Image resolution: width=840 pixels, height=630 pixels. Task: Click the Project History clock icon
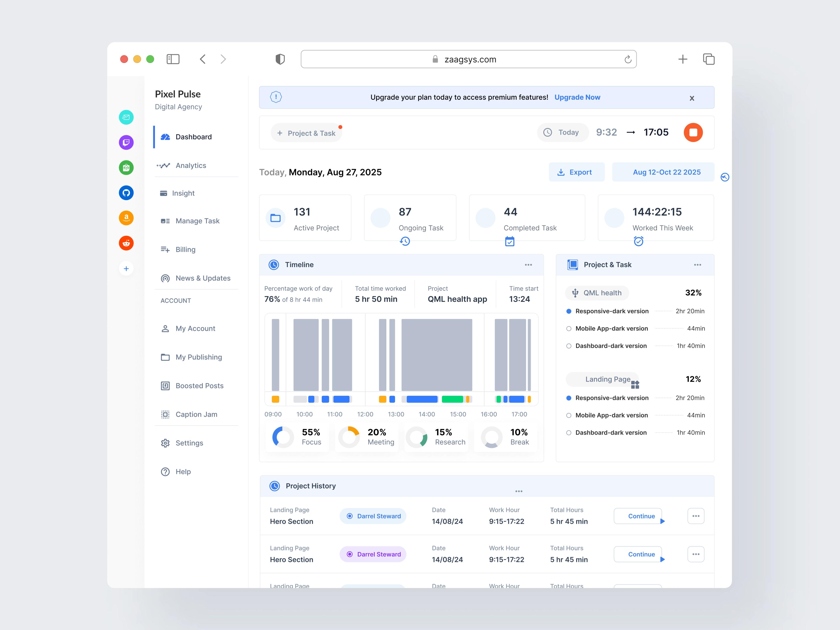275,486
